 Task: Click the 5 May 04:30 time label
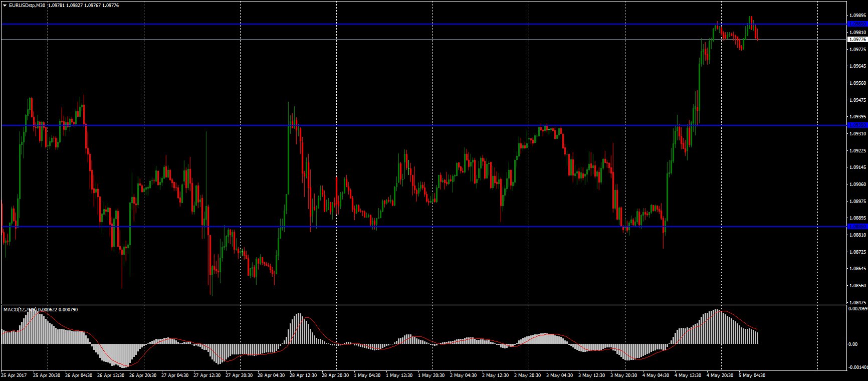[751, 375]
